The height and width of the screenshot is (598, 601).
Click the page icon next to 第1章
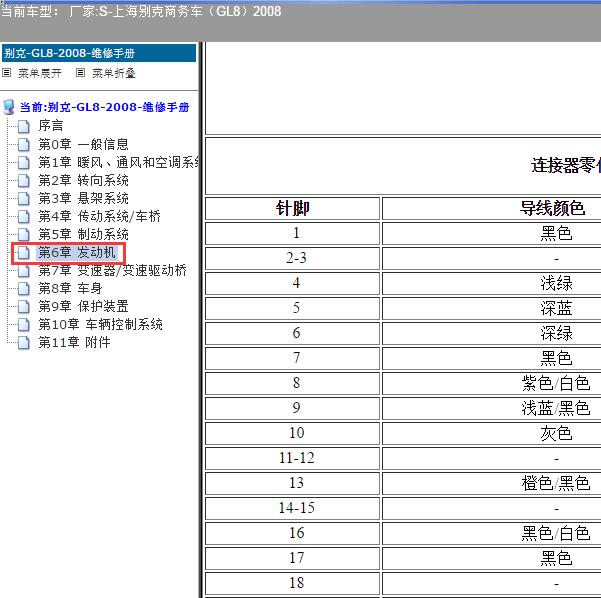pyautogui.click(x=24, y=162)
